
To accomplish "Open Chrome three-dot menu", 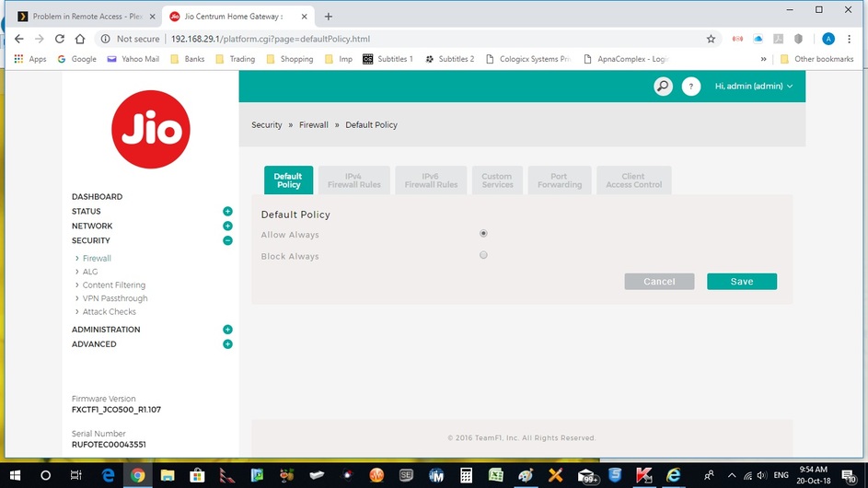I will tap(850, 39).
